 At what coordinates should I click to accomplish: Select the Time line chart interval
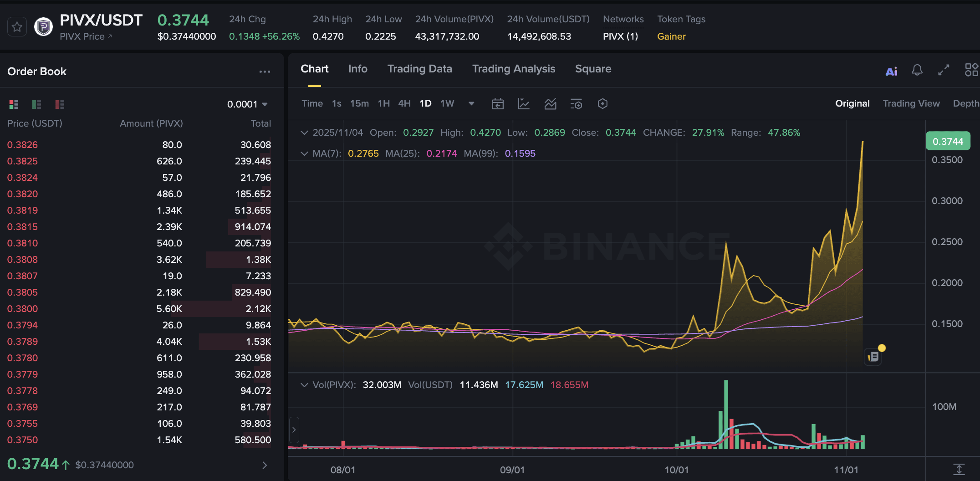click(x=312, y=103)
